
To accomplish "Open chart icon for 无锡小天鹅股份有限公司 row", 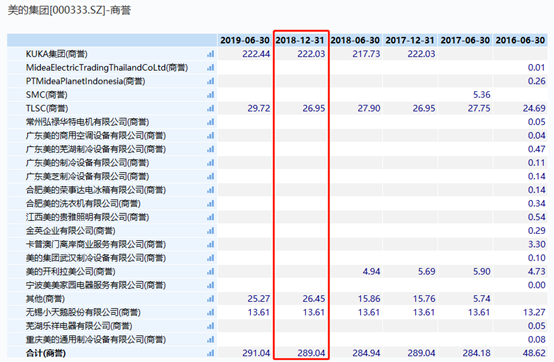I will point(211,312).
